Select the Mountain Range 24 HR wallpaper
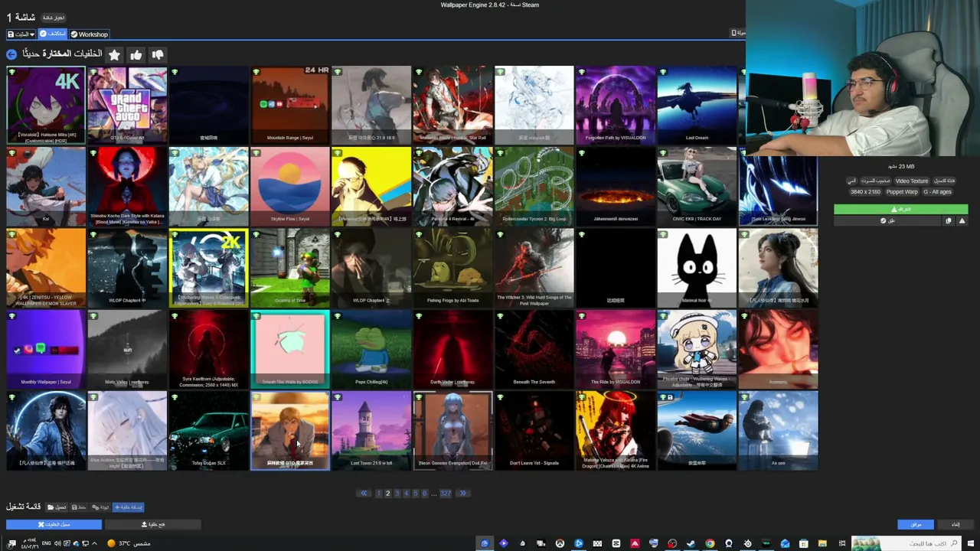980x551 pixels. coord(290,105)
